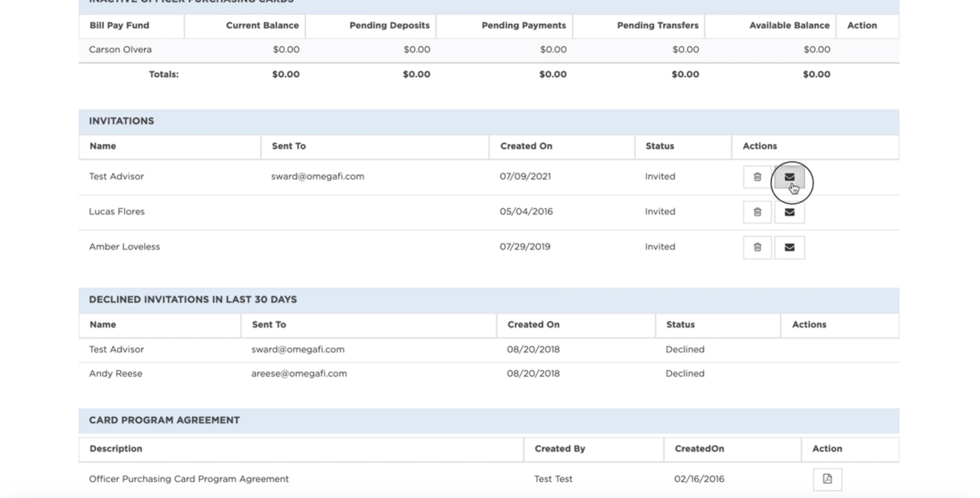Click the 07/09/2021 created date
This screenshot has height=498, width=980.
point(525,177)
